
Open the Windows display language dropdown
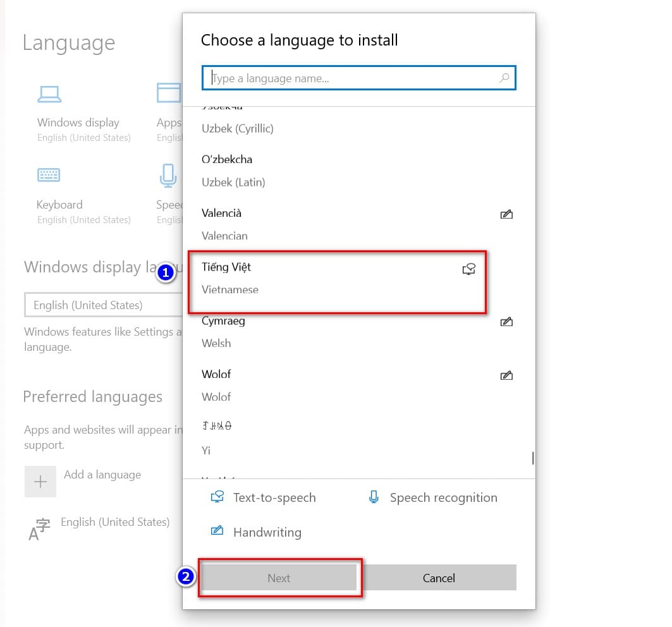click(103, 305)
